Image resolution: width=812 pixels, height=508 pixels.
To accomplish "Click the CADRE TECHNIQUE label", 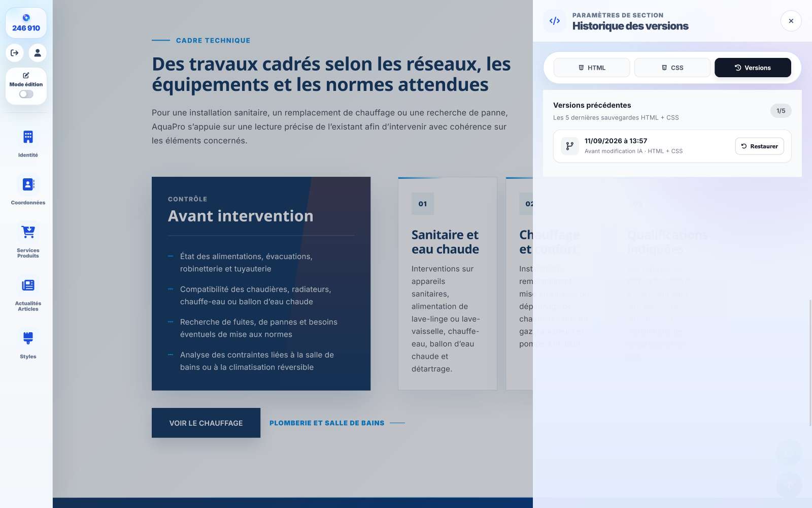I will tap(213, 41).
